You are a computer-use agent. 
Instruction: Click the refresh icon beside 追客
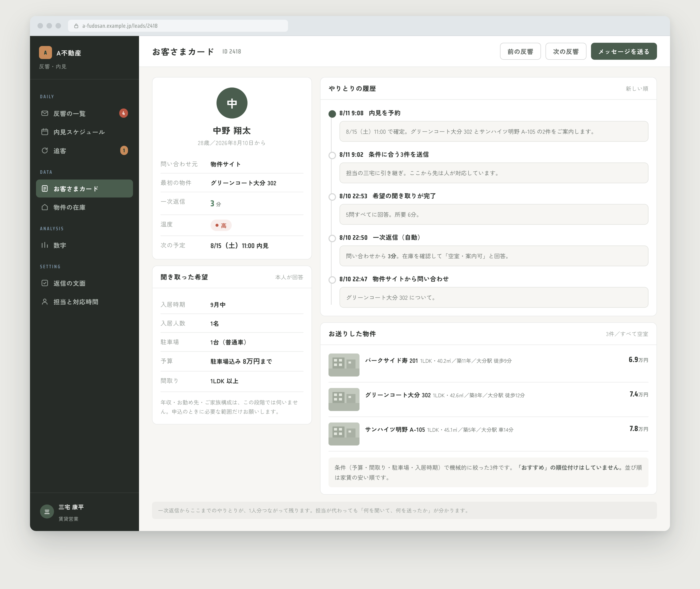click(x=45, y=150)
